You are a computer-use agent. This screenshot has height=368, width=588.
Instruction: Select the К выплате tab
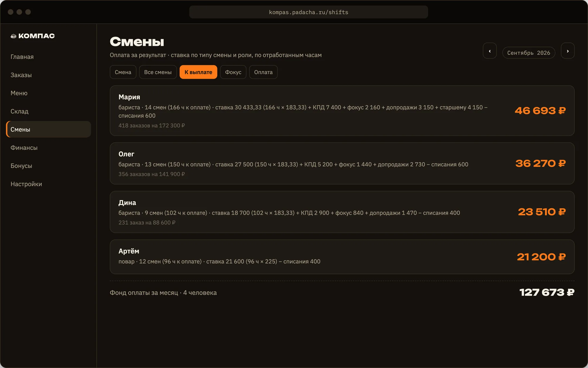point(198,72)
